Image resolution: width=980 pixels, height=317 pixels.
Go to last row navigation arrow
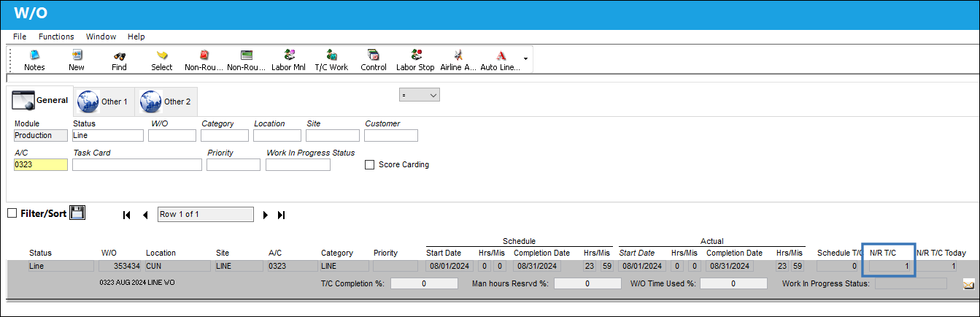[x=282, y=215]
